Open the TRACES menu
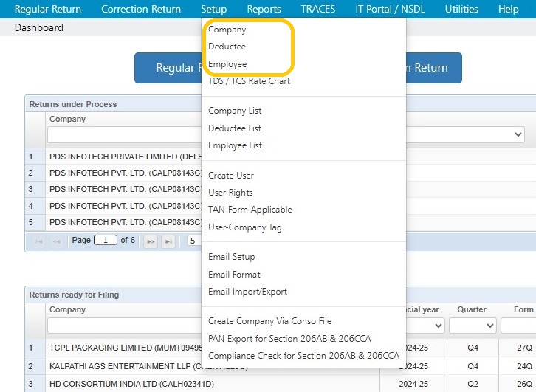The image size is (536, 392). [x=318, y=9]
